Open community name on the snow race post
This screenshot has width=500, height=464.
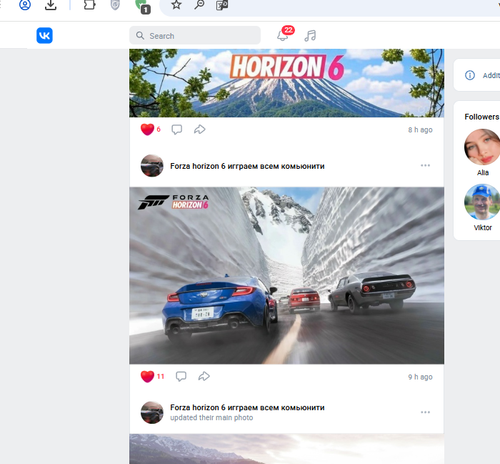coord(247,166)
